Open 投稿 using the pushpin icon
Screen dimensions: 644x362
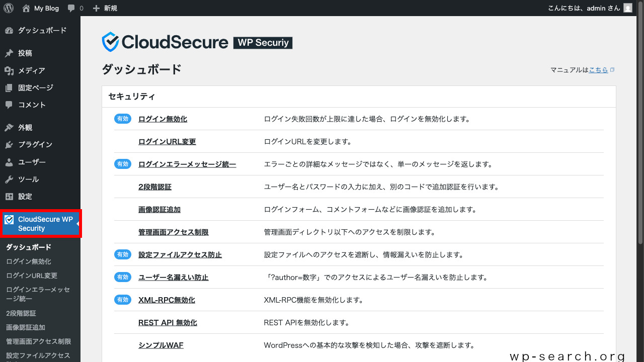pos(10,53)
